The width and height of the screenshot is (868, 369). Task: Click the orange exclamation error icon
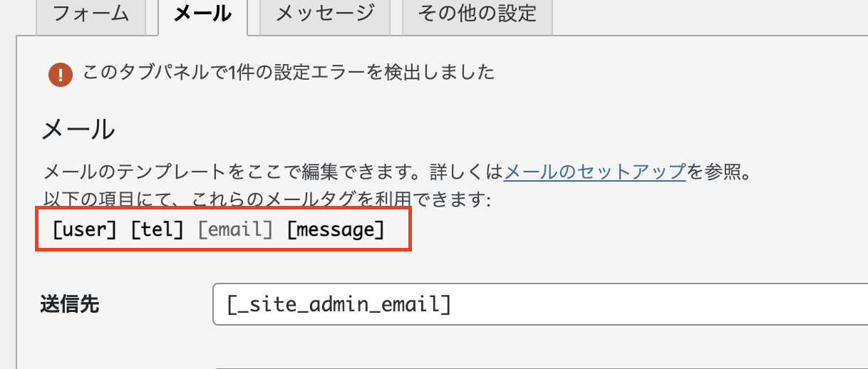click(61, 73)
